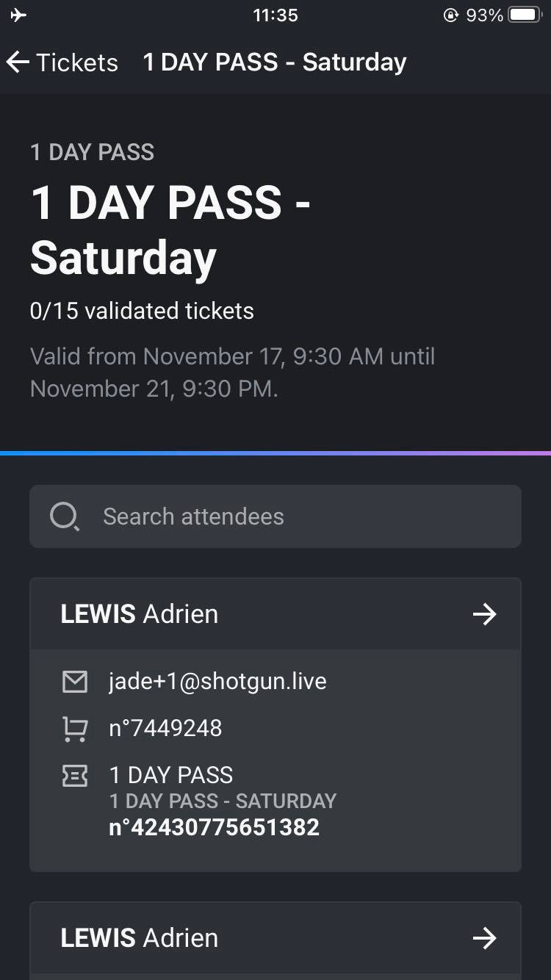Screen dimensions: 551x980
Task: Tap the ticket icon beside 1 DAY PASS
Action: [x=75, y=776]
